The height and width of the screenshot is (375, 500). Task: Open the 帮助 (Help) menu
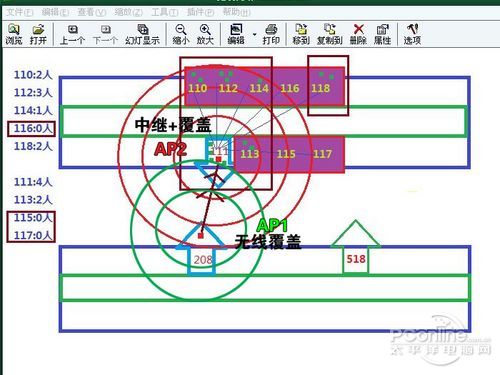[x=236, y=12]
